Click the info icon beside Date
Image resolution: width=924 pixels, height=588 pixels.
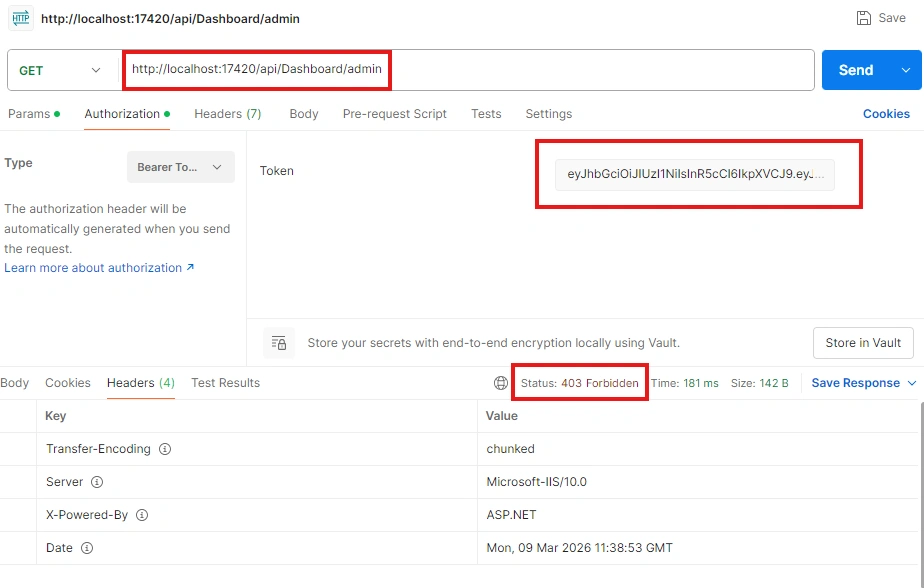[87, 548]
